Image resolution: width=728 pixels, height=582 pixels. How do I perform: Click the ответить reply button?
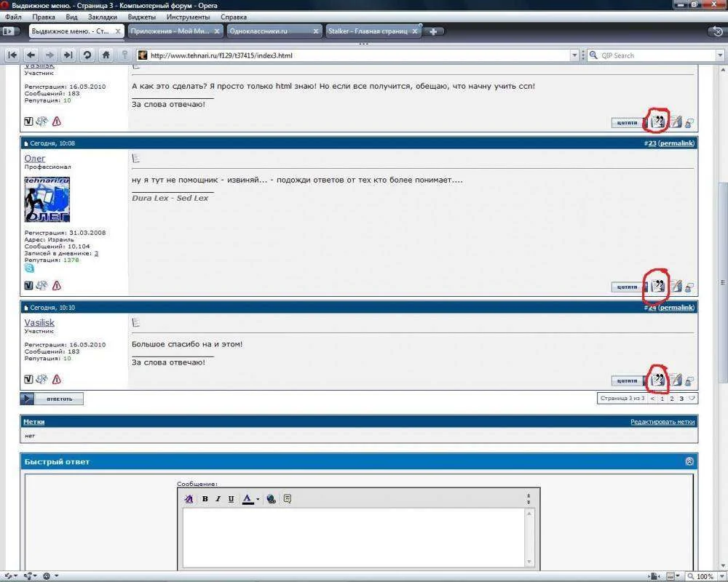click(52, 399)
